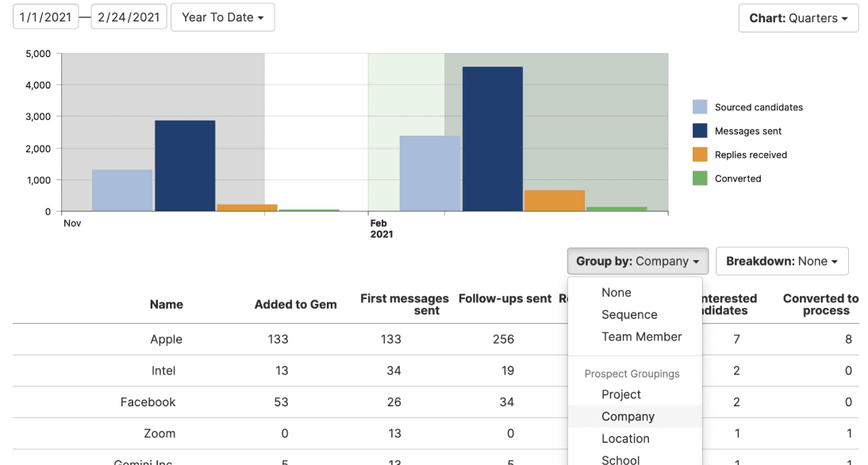Click the tall dark blue February bar

[x=492, y=135]
